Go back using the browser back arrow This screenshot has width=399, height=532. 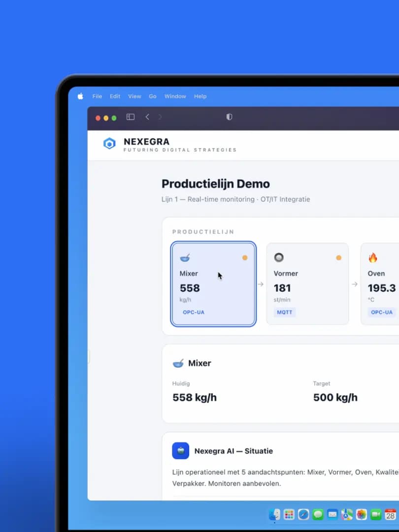coord(147,117)
